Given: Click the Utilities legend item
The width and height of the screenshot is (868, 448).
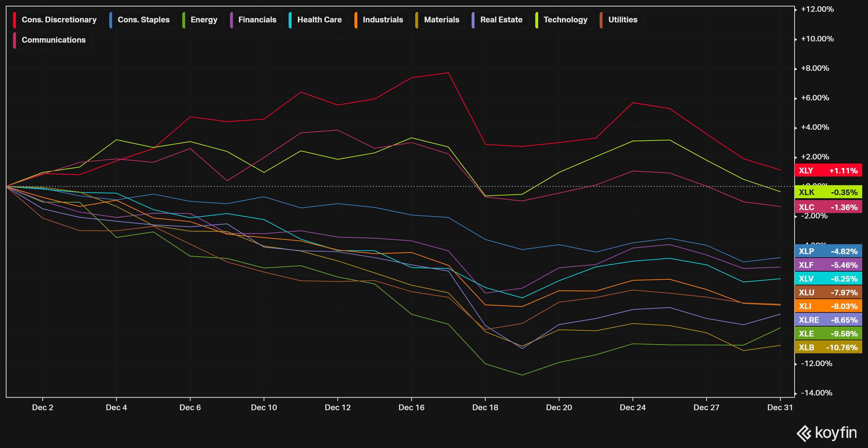Looking at the screenshot, I should 622,20.
